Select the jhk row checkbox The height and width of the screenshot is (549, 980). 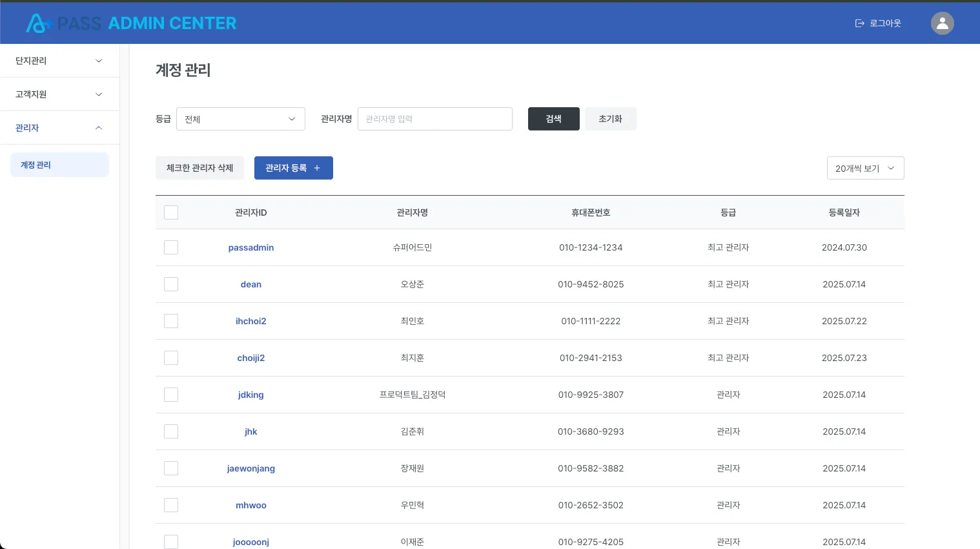171,431
